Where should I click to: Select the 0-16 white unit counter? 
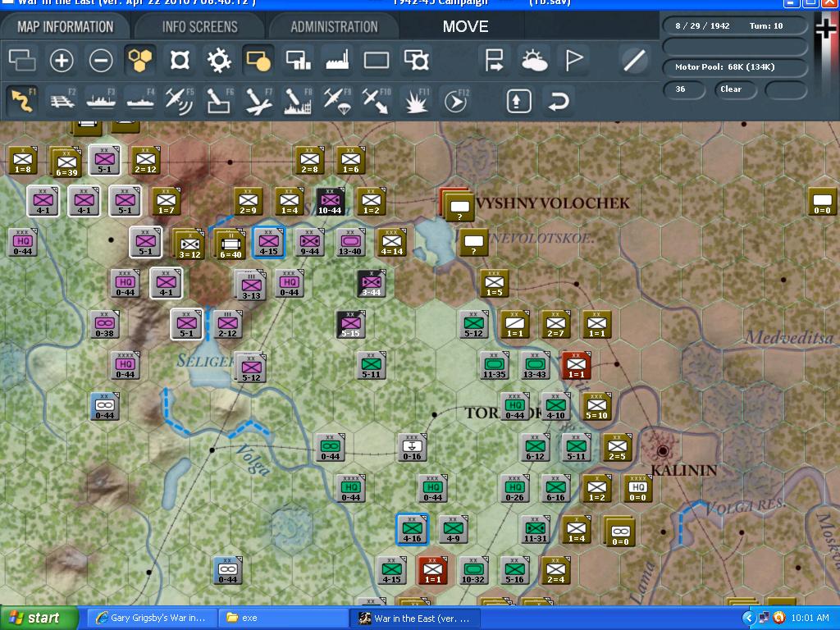(412, 447)
